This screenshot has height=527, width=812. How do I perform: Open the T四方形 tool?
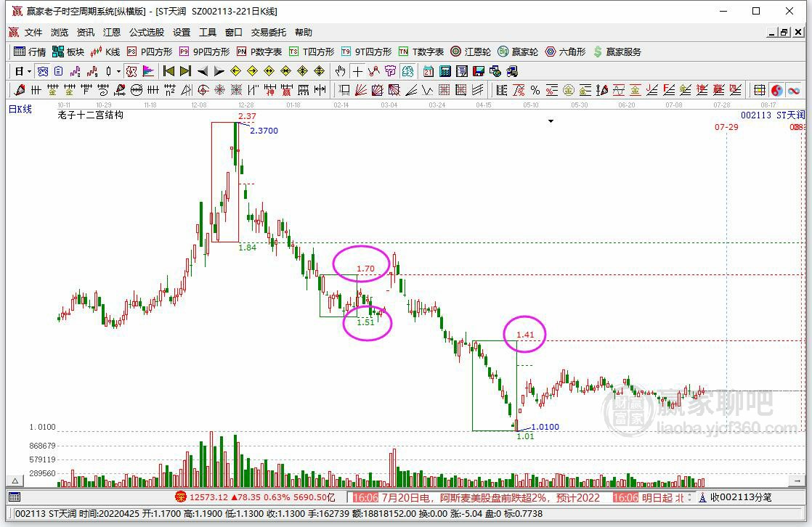coord(312,52)
